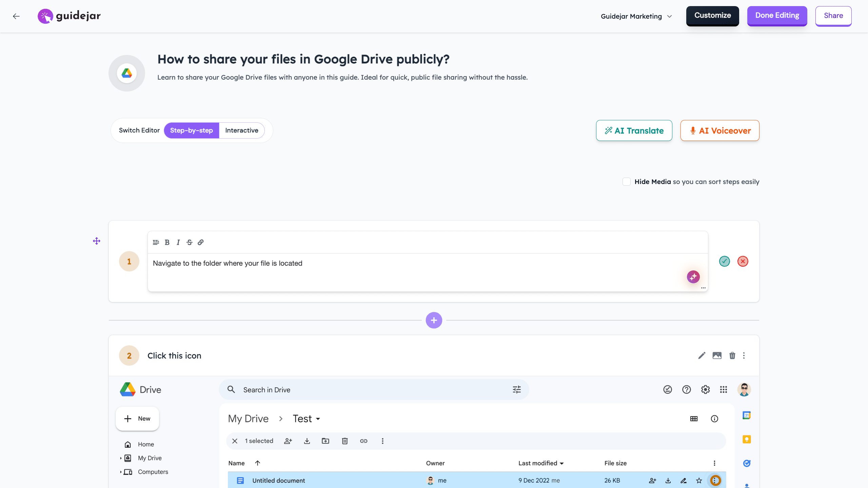
Task: Open Guidejar Marketing workspace dropdown
Action: (x=636, y=16)
